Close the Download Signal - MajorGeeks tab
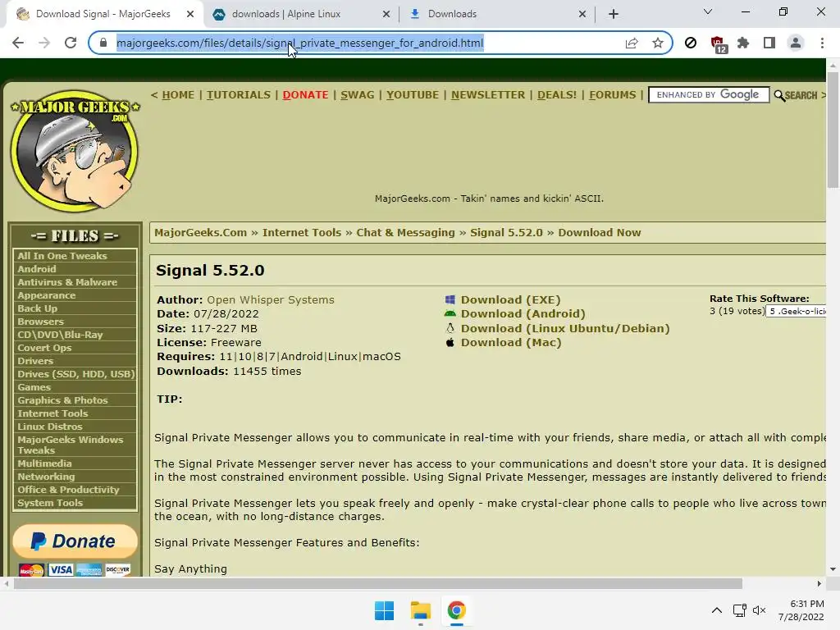840x630 pixels. 190,14
